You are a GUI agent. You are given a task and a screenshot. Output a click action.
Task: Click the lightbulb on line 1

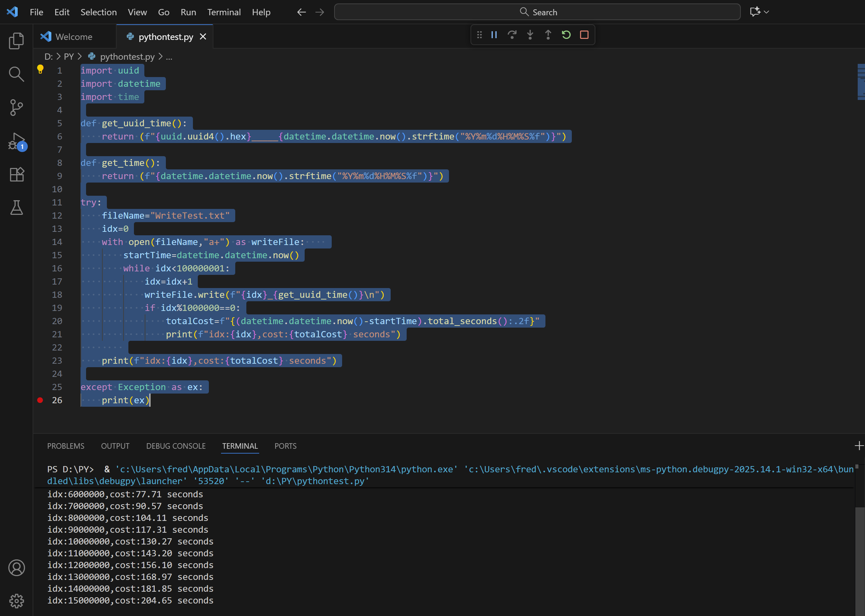(x=40, y=69)
